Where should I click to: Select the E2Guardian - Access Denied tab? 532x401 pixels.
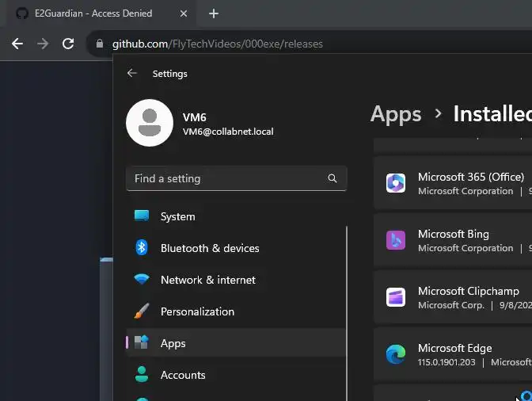101,13
